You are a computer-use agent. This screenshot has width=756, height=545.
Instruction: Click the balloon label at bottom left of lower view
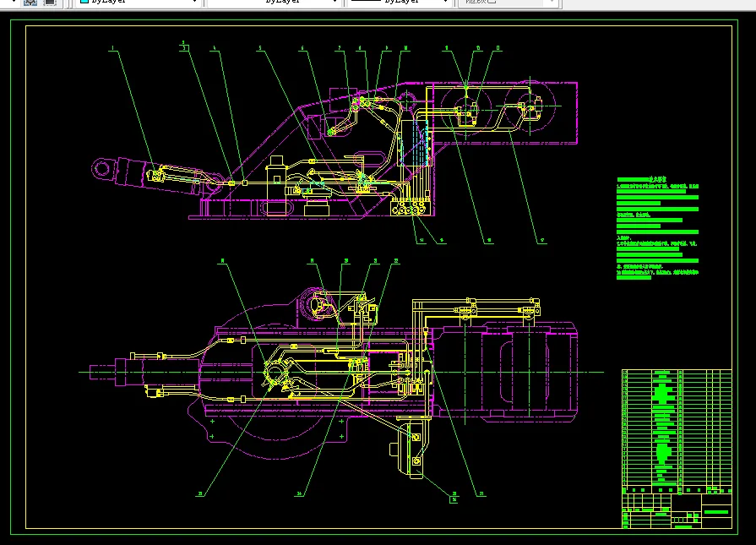[200, 494]
